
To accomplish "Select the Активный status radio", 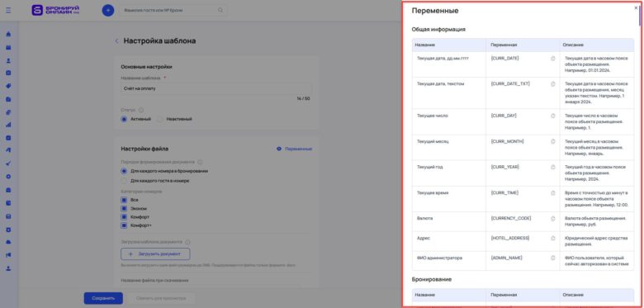I will pos(124,119).
